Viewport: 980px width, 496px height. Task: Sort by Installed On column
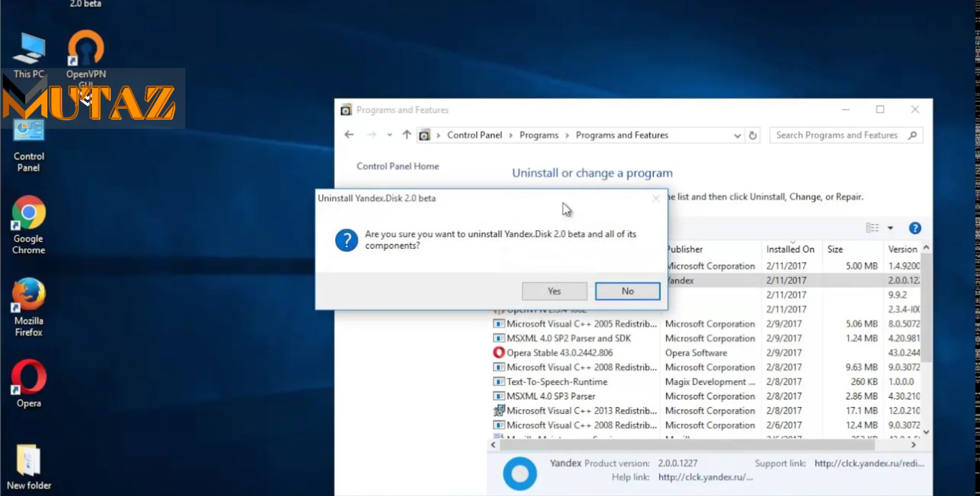792,249
